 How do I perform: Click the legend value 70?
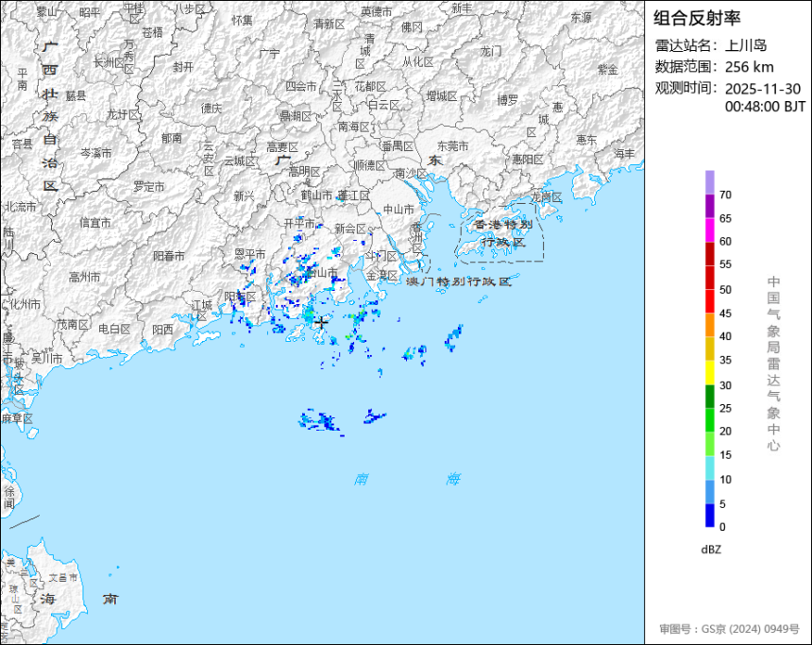[725, 195]
